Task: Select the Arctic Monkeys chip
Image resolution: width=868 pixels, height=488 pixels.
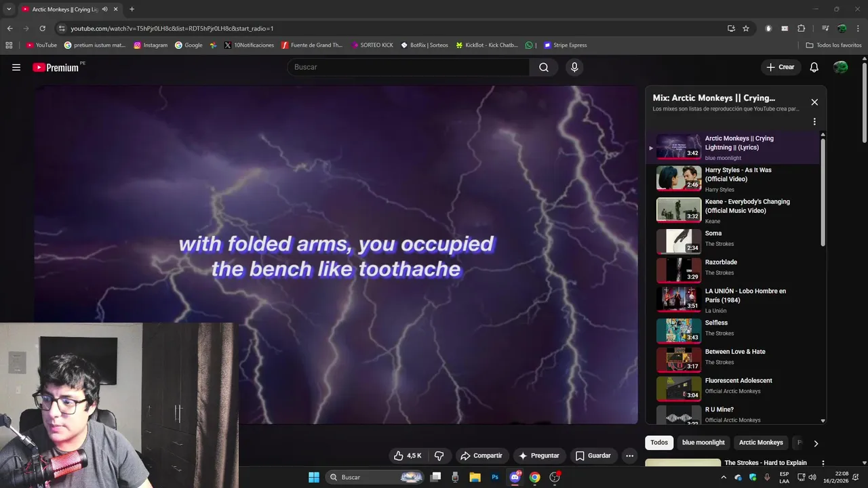Action: (761, 443)
